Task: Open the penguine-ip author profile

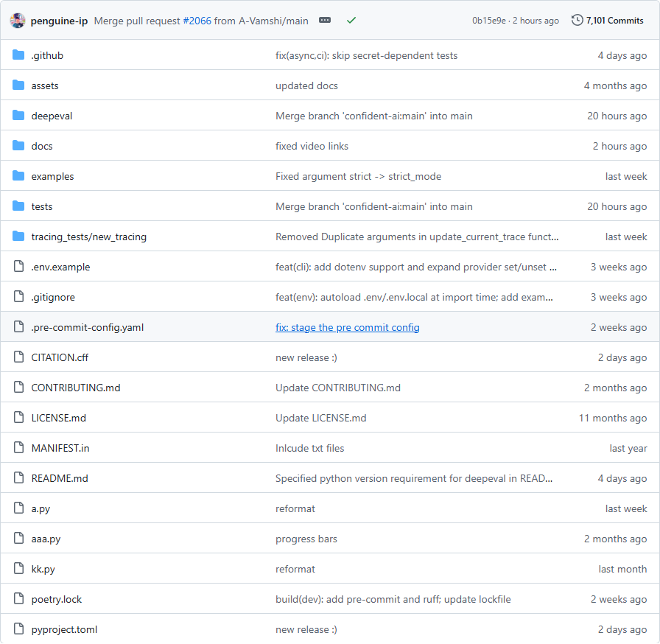Action: [59, 21]
